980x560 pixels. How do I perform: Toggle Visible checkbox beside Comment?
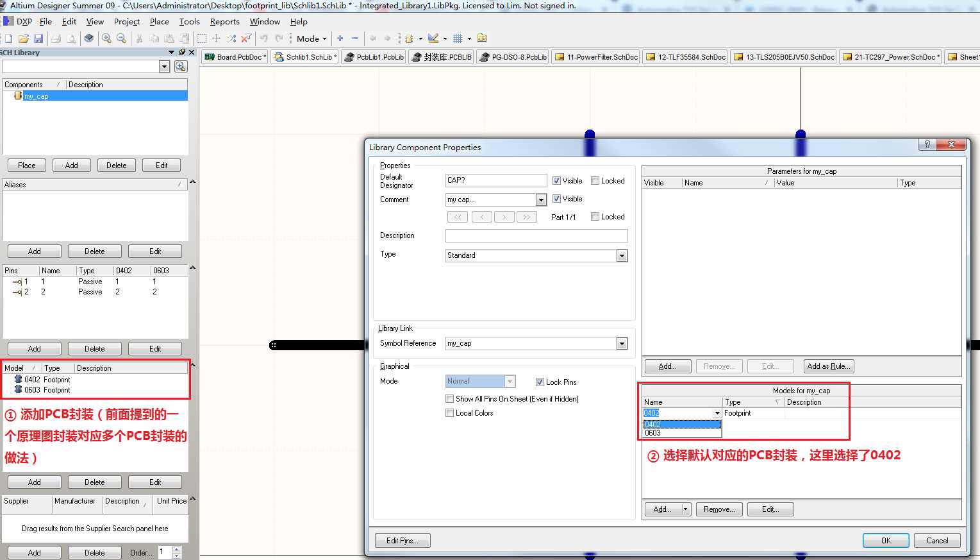(556, 199)
